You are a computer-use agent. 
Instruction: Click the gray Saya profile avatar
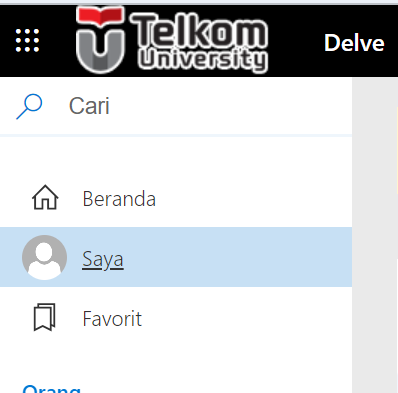(44, 257)
